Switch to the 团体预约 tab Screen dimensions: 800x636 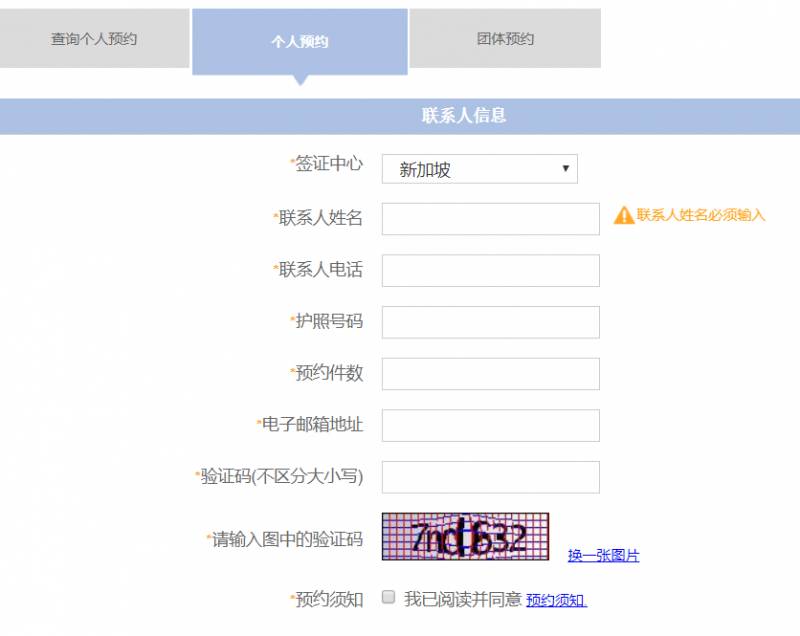click(505, 39)
